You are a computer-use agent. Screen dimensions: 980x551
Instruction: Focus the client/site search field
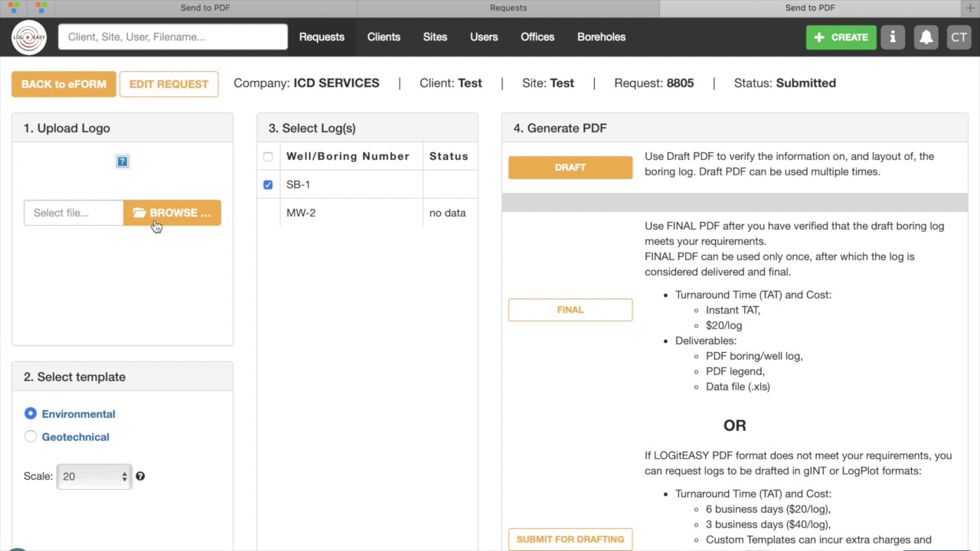coord(173,37)
